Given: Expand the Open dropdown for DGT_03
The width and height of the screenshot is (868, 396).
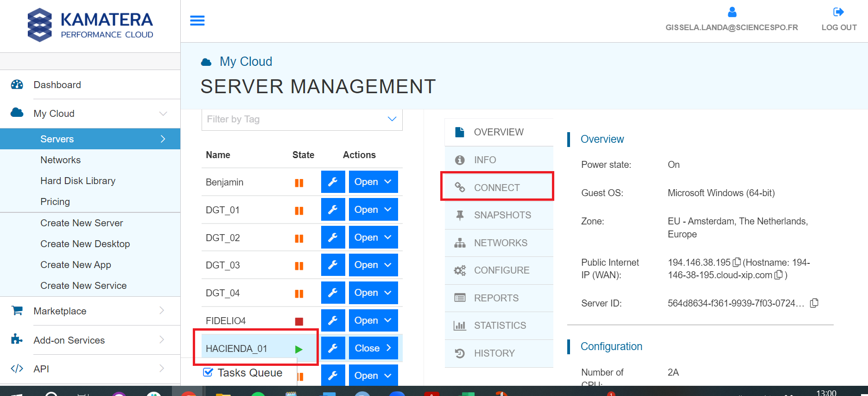Looking at the screenshot, I should pos(373,265).
